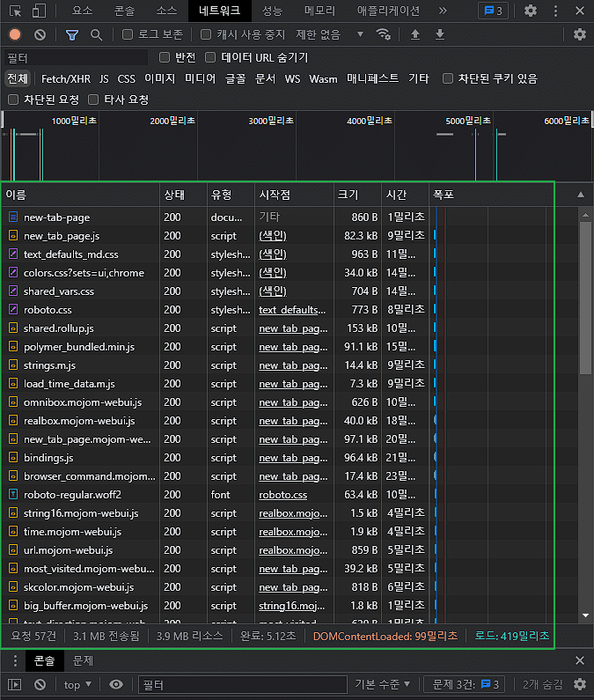The height and width of the screenshot is (700, 594).
Task: Open text_defaults initiator link for roboto.css
Action: (292, 310)
